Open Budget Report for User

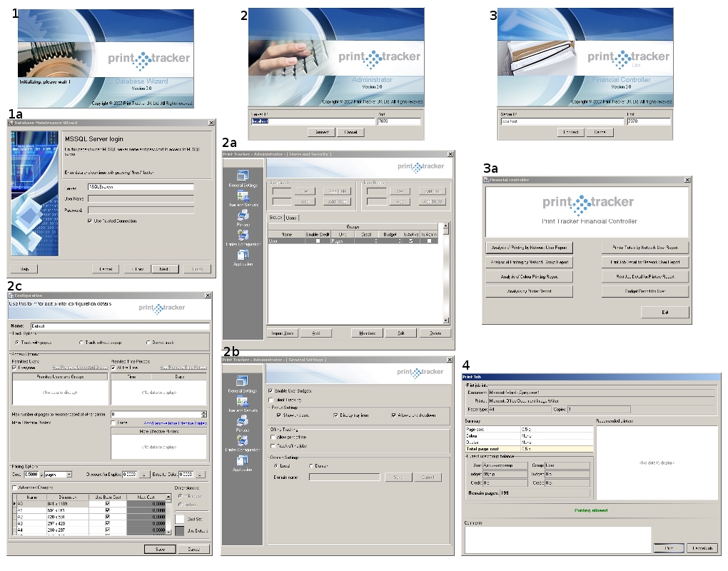click(645, 291)
